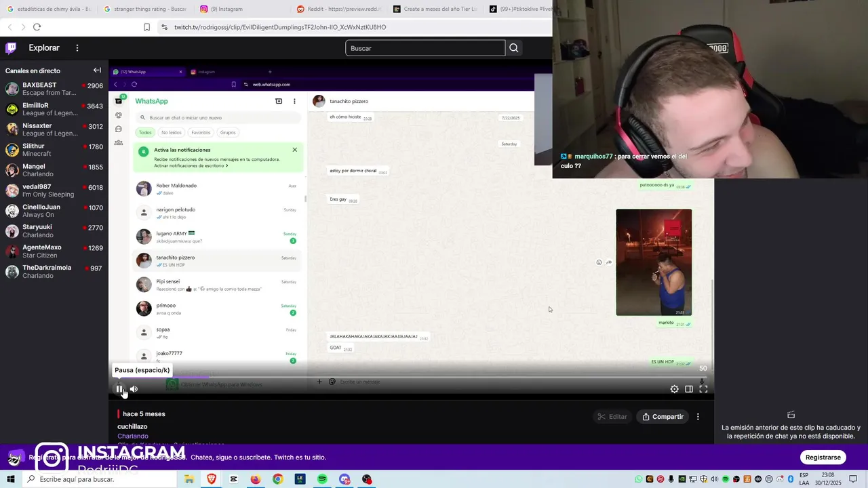Click the microphone tray icon
Screen dimensions: 868x488
click(x=671, y=479)
